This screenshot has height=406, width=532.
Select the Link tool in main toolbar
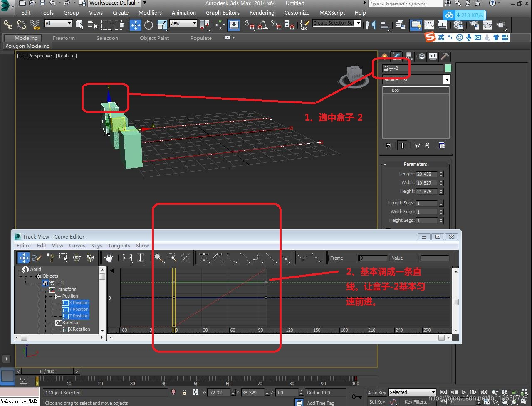[x=8, y=25]
